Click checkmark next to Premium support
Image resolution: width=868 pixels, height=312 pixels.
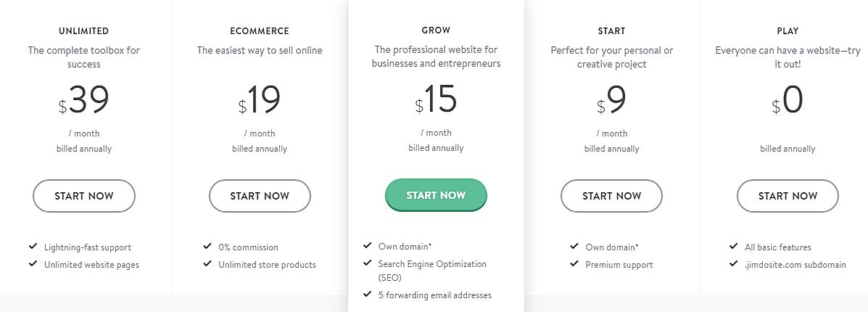574,264
